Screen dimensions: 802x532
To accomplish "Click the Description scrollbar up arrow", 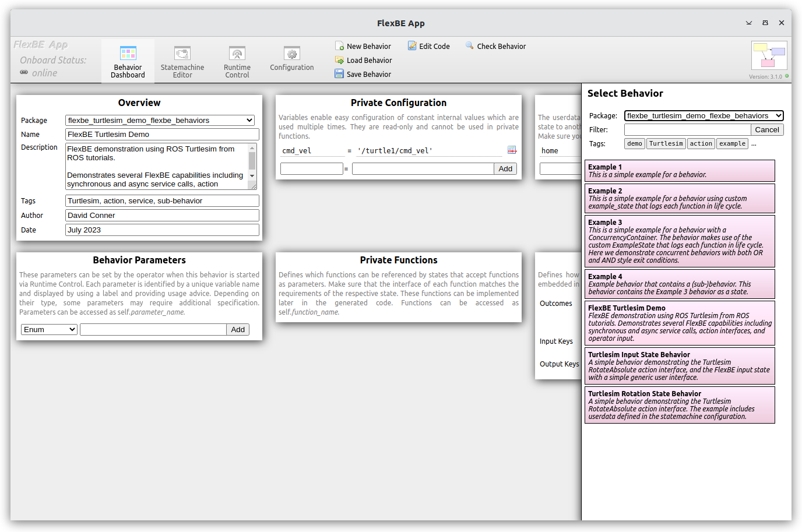I will (252, 147).
